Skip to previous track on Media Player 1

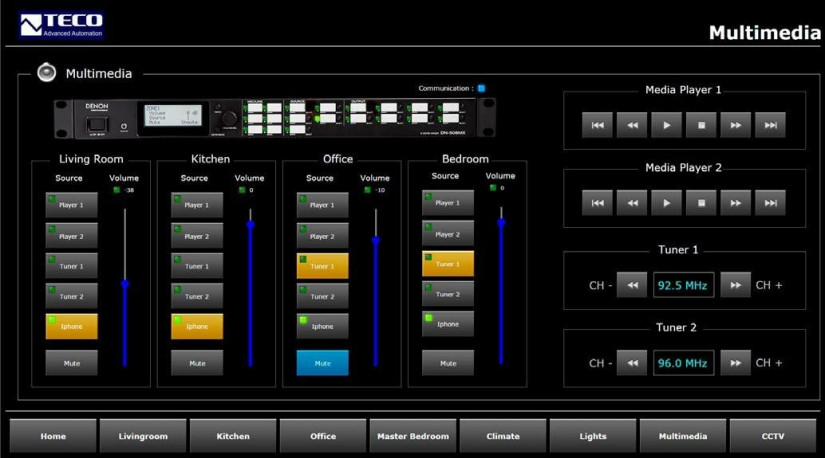point(597,125)
